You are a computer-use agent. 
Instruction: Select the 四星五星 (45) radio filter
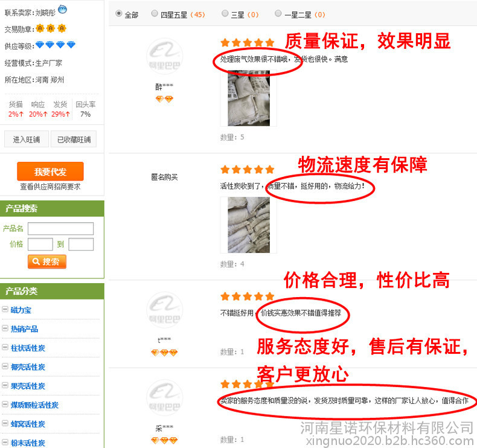click(155, 13)
